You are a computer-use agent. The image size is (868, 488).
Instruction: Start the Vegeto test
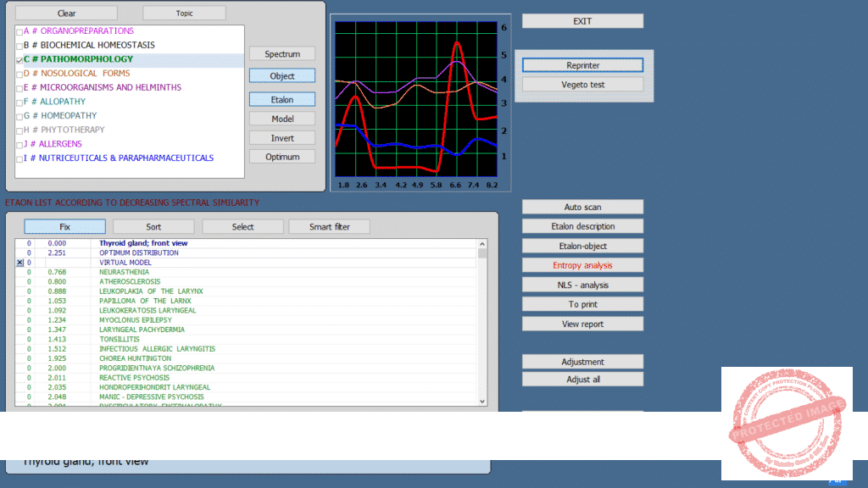point(582,85)
